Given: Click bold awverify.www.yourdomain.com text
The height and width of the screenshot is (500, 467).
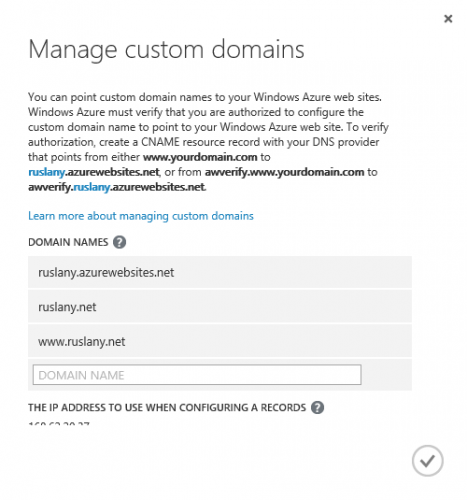Looking at the screenshot, I should [x=284, y=172].
